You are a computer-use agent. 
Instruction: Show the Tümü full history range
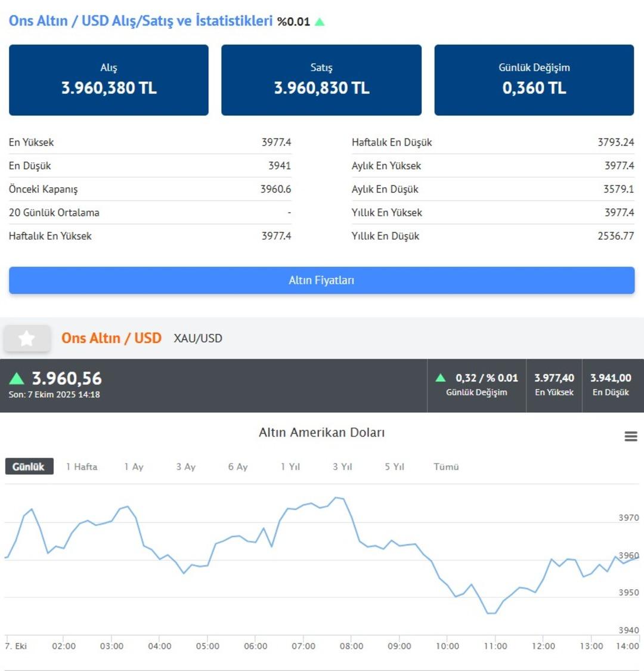pos(446,466)
